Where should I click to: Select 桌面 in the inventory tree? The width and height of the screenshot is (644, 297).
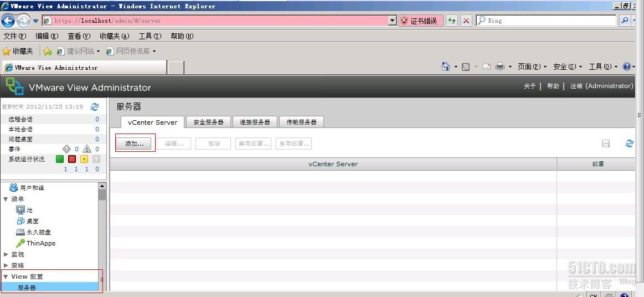tap(28, 221)
